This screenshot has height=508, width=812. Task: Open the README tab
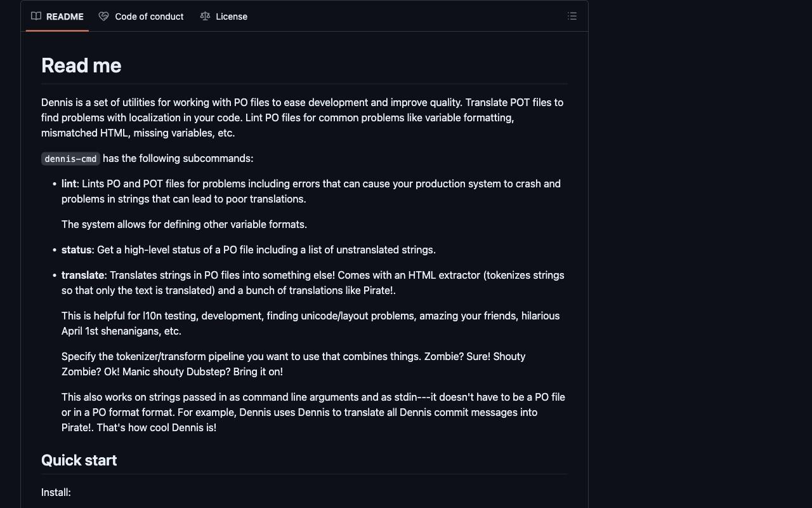pyautogui.click(x=57, y=17)
